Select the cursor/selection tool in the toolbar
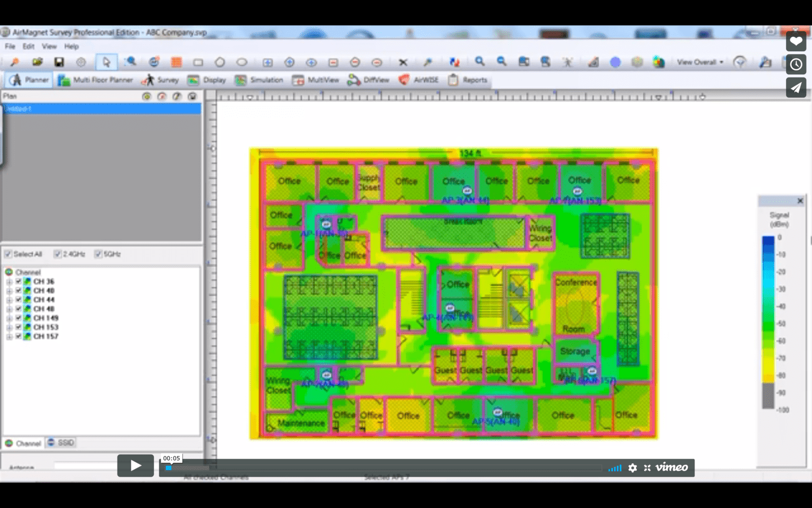Screen dimensions: 812x508 coord(108,62)
